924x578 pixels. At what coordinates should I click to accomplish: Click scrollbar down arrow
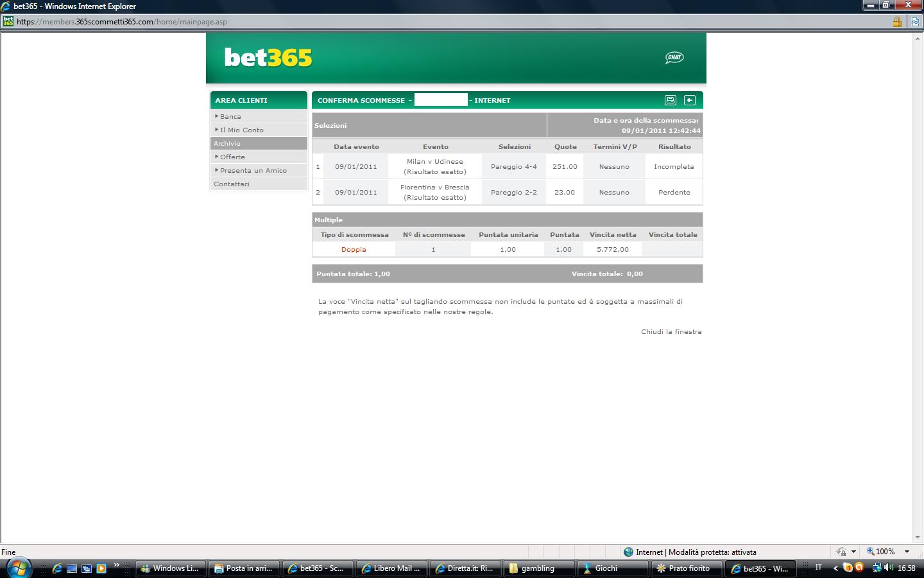[x=918, y=538]
